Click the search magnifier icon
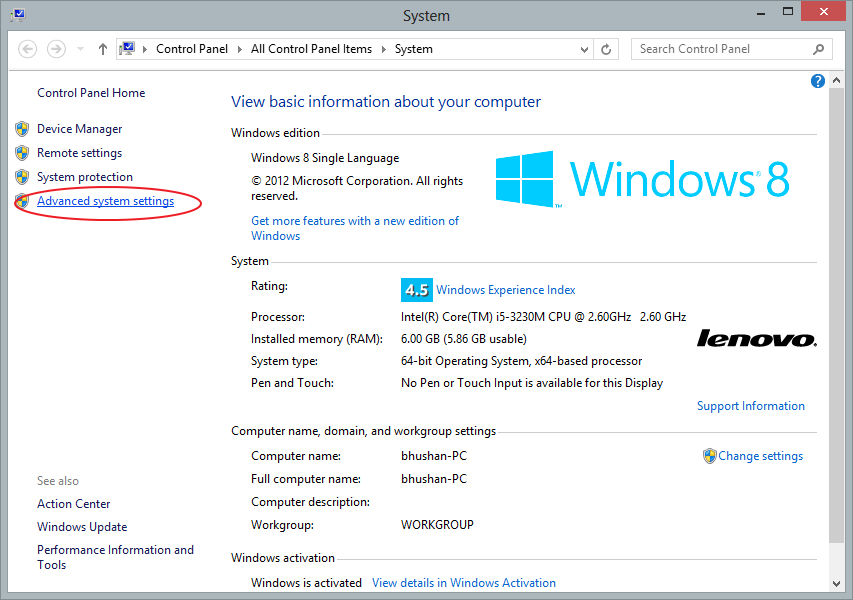This screenshot has height=600, width=853. [819, 49]
